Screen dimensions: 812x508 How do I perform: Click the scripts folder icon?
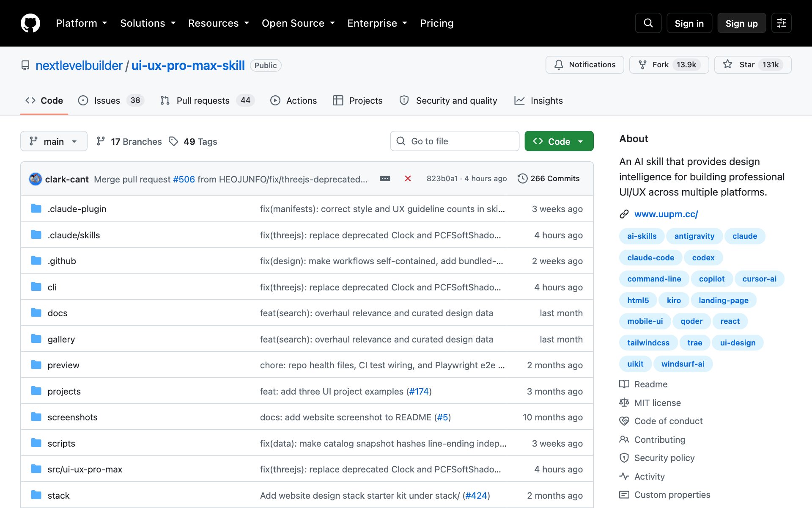[x=36, y=443]
